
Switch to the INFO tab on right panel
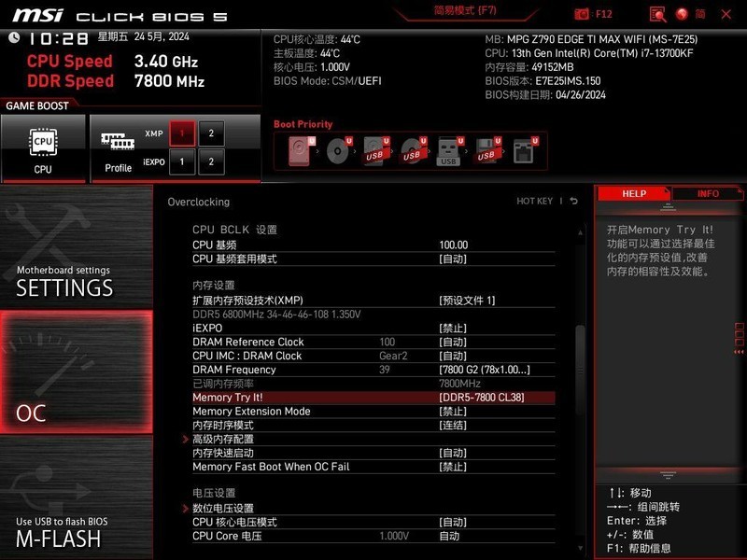click(708, 193)
